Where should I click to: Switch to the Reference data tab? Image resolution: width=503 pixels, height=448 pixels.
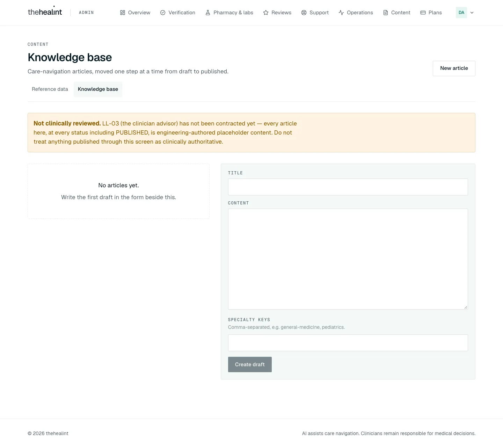pyautogui.click(x=50, y=89)
